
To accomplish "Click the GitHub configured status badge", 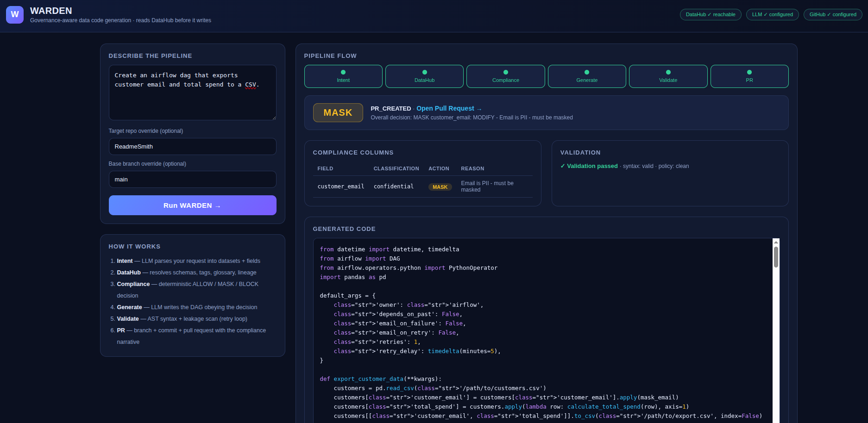I will click(x=833, y=15).
